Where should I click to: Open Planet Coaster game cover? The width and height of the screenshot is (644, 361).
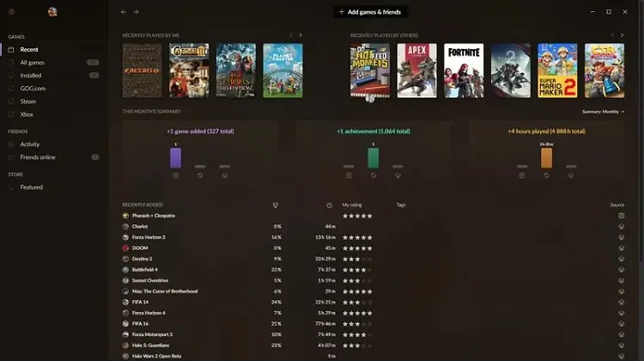(283, 70)
